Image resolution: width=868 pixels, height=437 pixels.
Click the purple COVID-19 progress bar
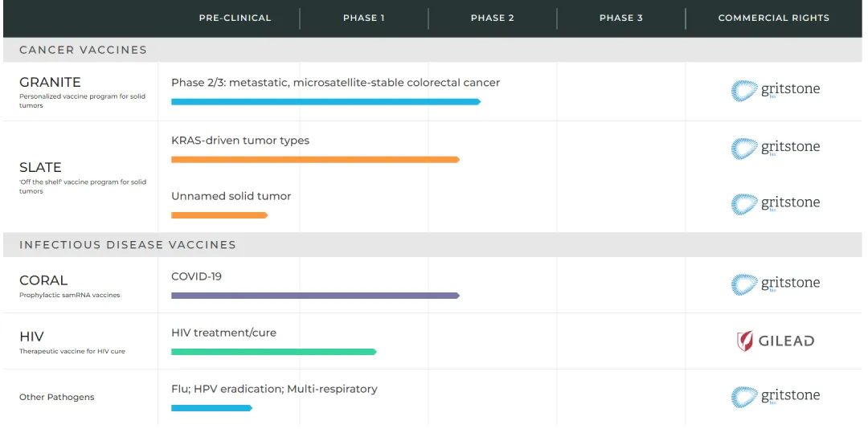[315, 296]
